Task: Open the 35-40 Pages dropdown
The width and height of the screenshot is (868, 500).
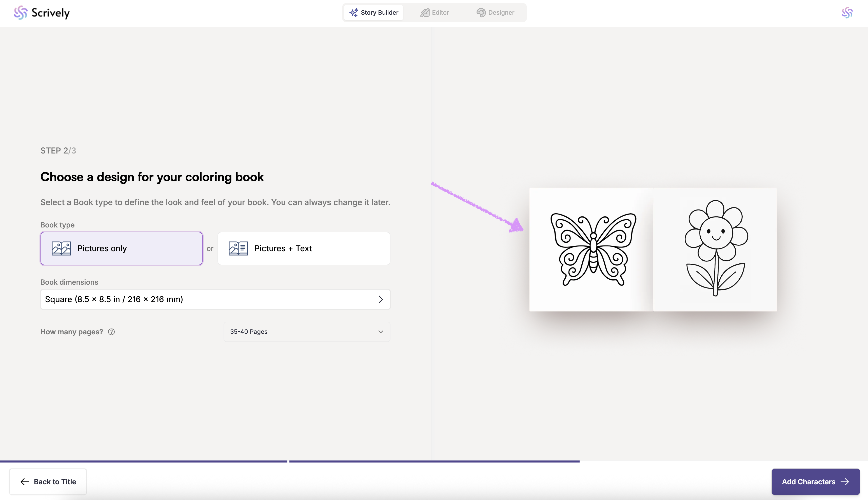Action: pyautogui.click(x=306, y=332)
